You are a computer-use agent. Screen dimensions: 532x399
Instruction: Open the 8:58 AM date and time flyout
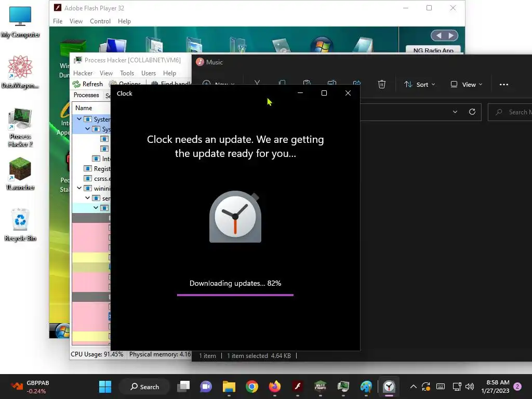(x=495, y=387)
